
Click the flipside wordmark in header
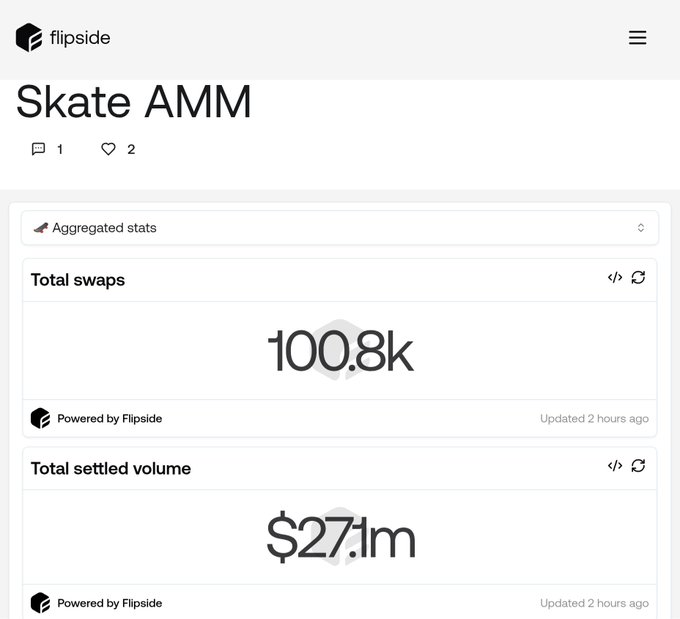[x=80, y=39]
